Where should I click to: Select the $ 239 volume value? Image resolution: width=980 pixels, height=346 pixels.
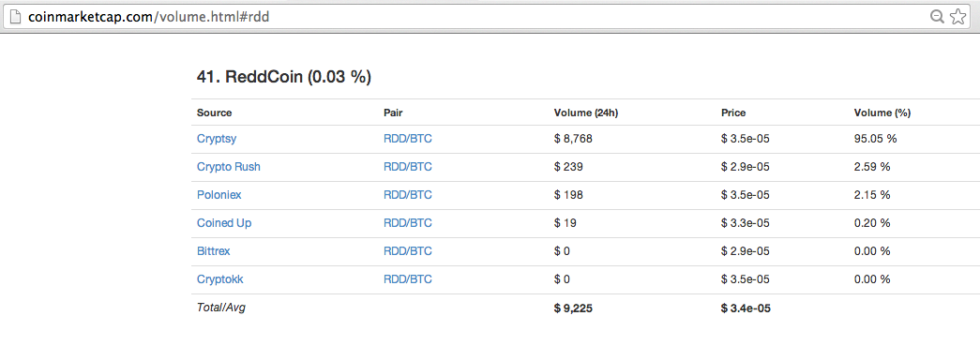[568, 168]
